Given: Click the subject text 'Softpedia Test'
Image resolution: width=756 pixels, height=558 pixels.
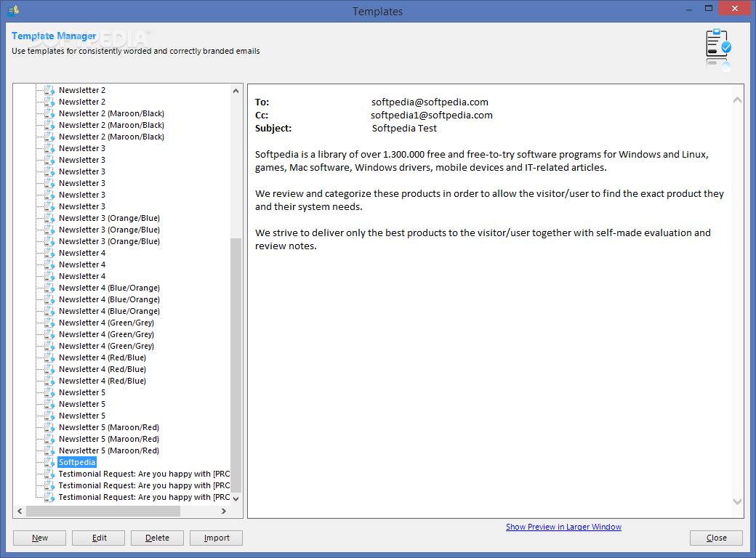Looking at the screenshot, I should (404, 128).
